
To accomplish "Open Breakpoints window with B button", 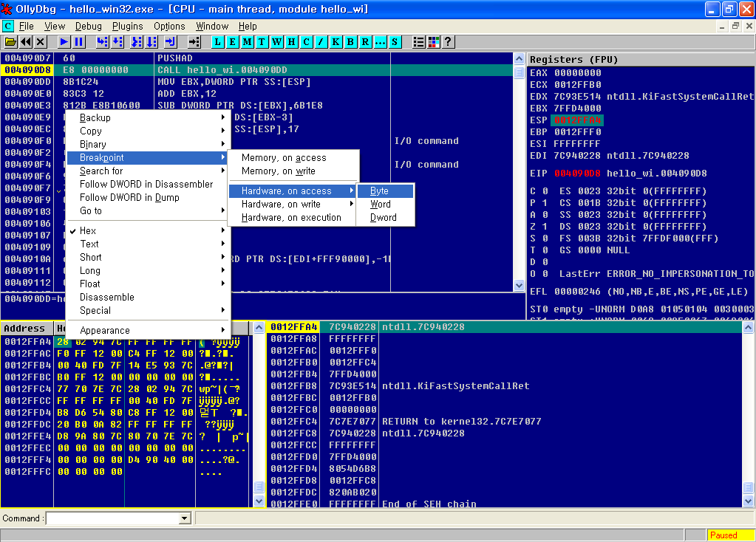I will point(350,42).
